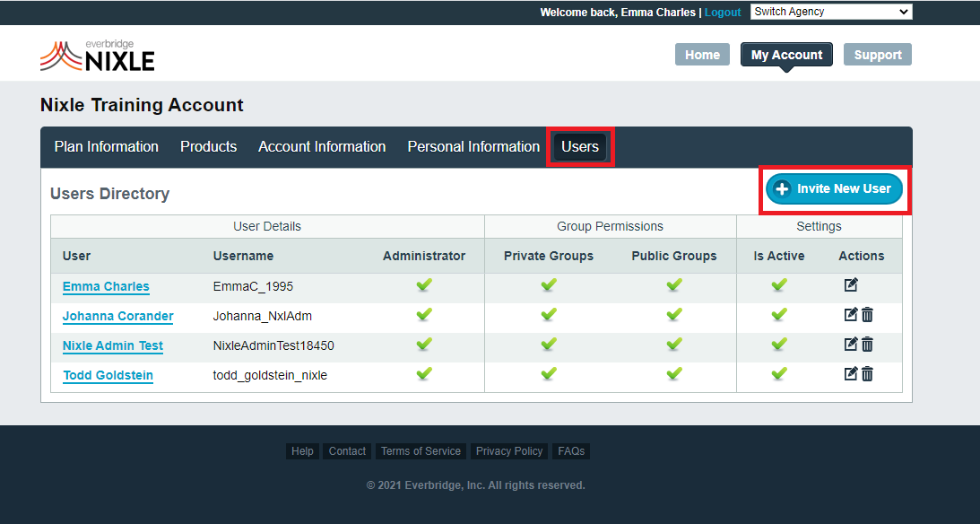Viewport: 980px width, 524px height.
Task: Click the username todd_goldstein_nixle
Action: 270,375
